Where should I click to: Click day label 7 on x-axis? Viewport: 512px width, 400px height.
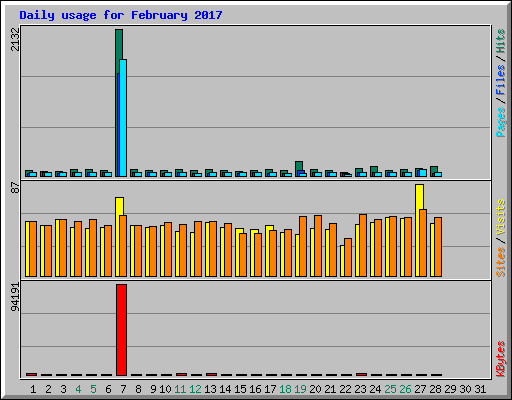[123, 389]
